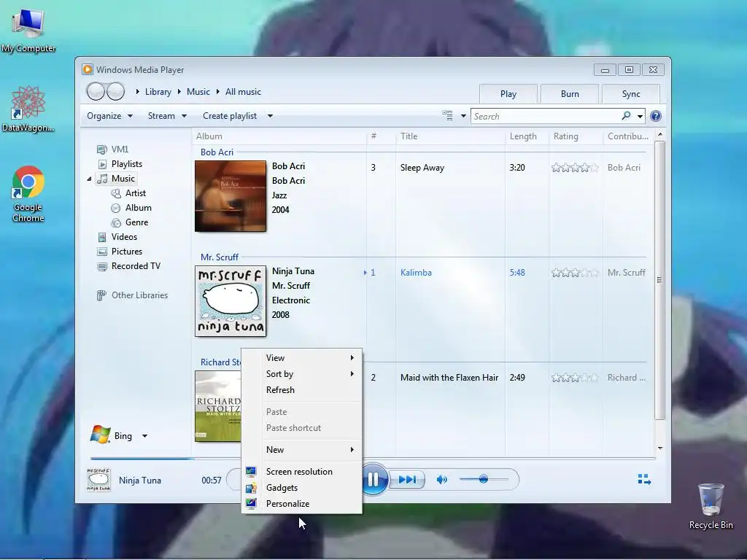Click the search magnifier icon
This screenshot has width=747, height=560.
(x=626, y=116)
